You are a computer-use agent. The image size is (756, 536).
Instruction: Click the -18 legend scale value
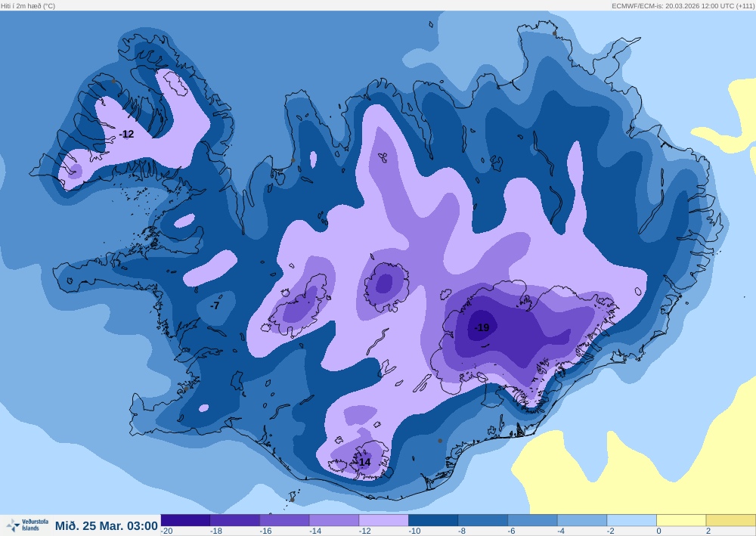pyautogui.click(x=216, y=531)
